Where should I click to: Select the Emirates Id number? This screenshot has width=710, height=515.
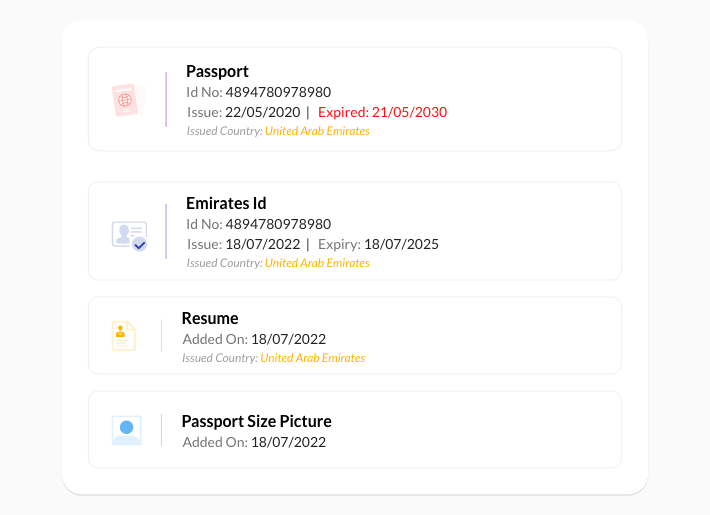point(278,224)
